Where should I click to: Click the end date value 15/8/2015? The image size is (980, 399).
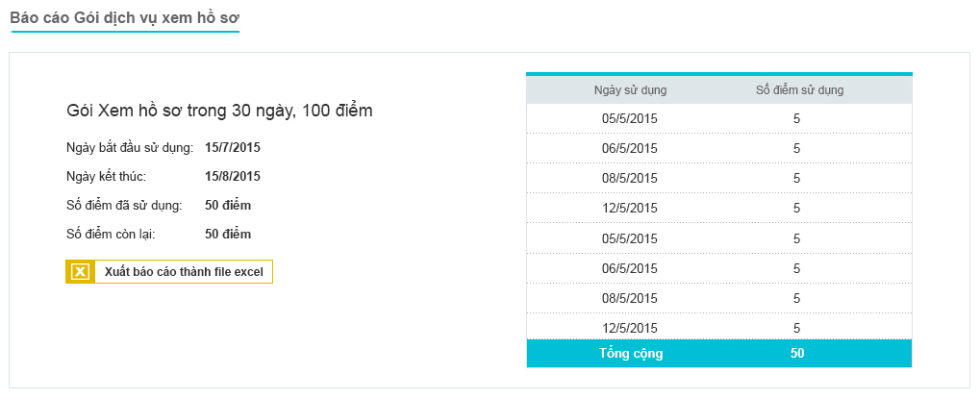tap(233, 177)
